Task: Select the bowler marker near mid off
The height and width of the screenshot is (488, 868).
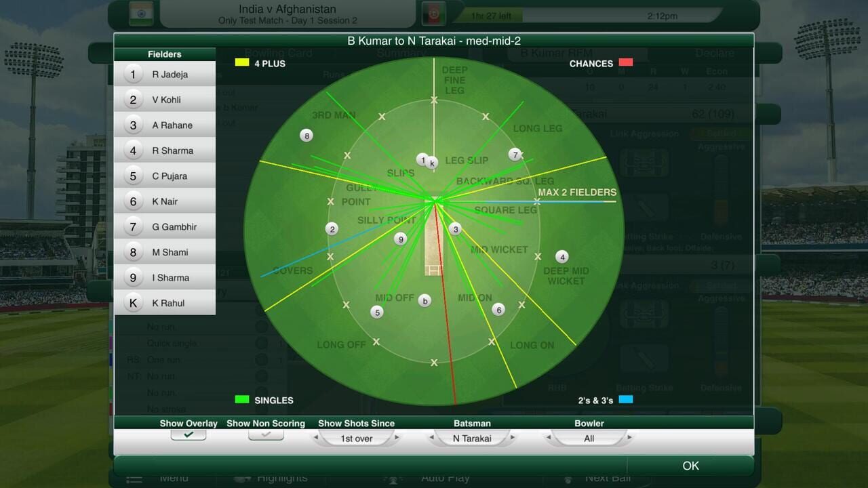Action: click(x=425, y=300)
